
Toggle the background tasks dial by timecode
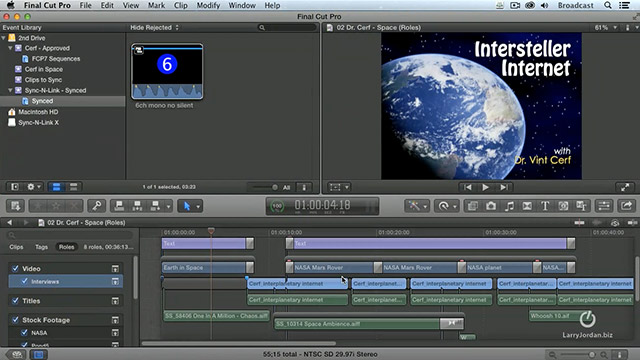pos(277,206)
